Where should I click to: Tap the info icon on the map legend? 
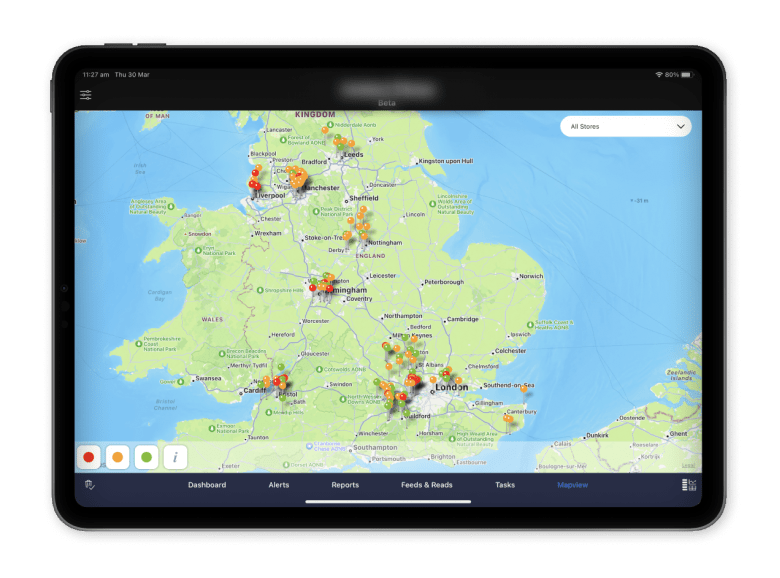click(175, 457)
